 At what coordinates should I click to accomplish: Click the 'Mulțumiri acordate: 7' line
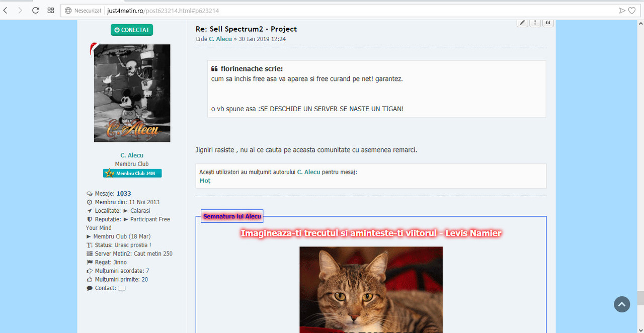point(118,271)
